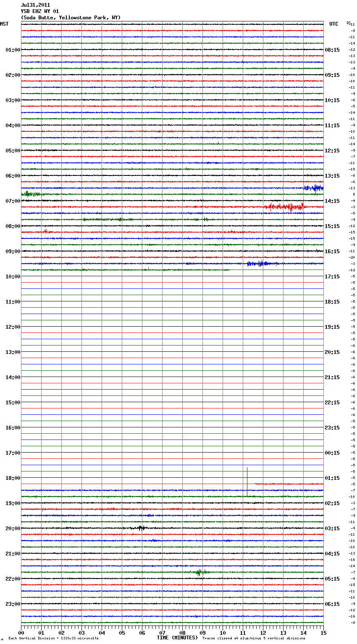The image size is (357, 644).
Task: Click minute 03 on the bottom axis
Action: 81,633
